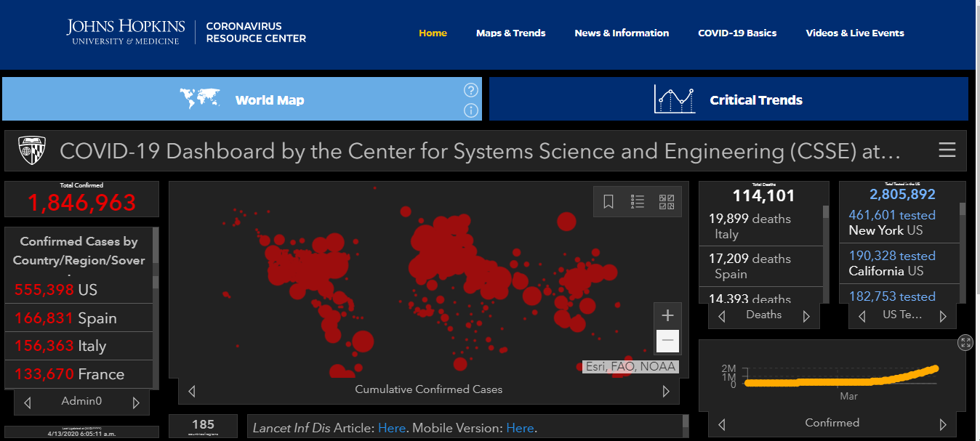The image size is (980, 441).
Task: Click left arrow beside Confirmed chart label
Action: pyautogui.click(x=721, y=424)
